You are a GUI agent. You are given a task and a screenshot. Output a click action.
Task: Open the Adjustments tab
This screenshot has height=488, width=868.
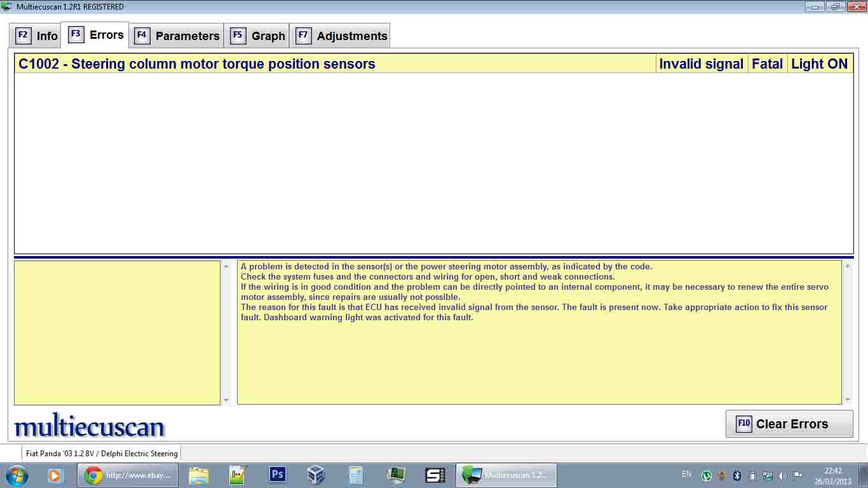pyautogui.click(x=342, y=36)
